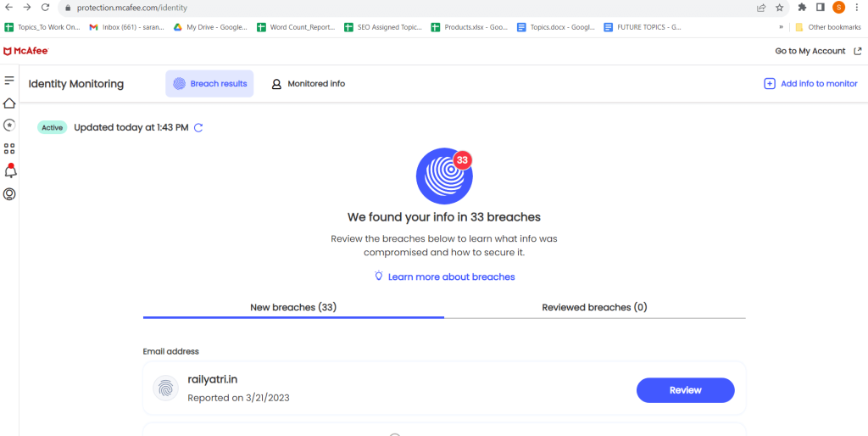
Task: Click the We found your info in 33 breaches heading
Action: [444, 216]
